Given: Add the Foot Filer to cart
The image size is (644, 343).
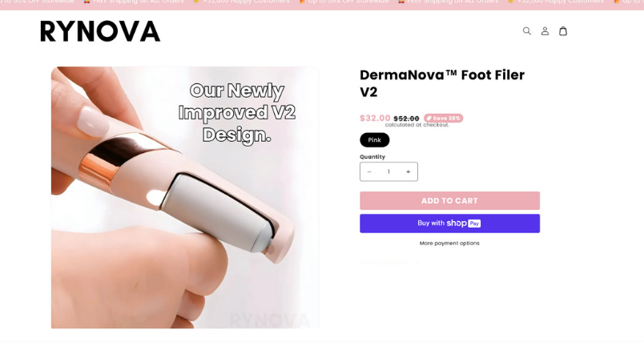Looking at the screenshot, I should pos(449,201).
